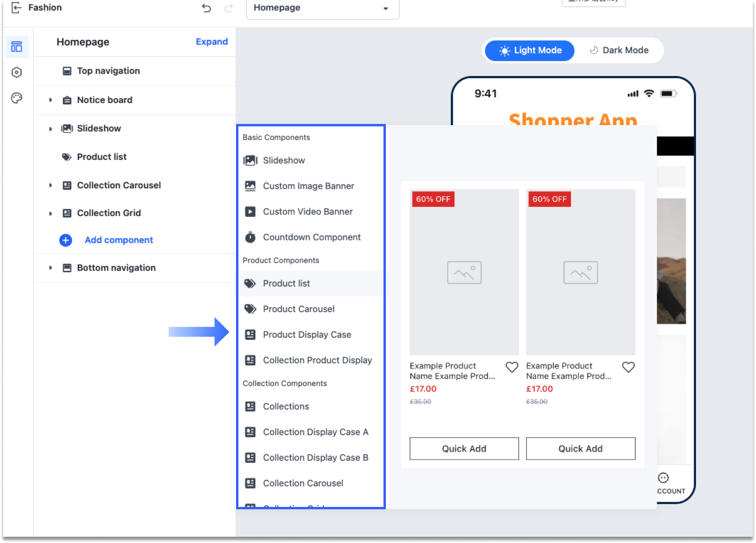Click the Product list tag icon in tree

point(67,157)
